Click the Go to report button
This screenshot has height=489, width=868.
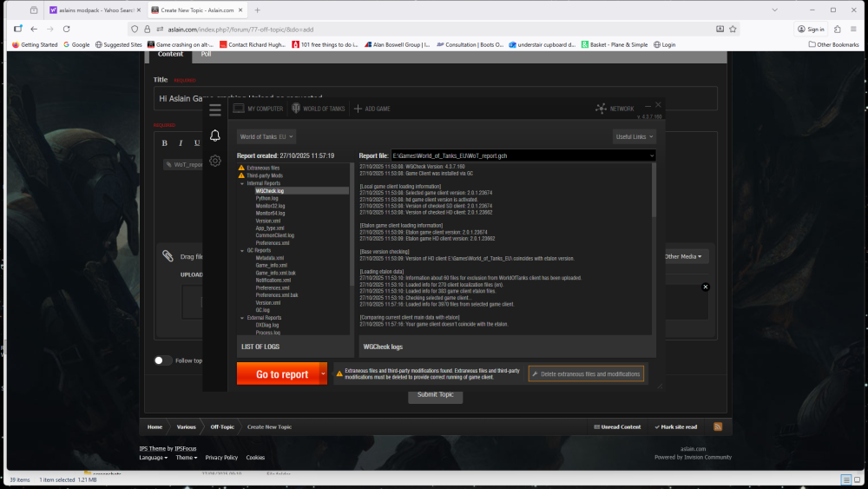tap(278, 373)
